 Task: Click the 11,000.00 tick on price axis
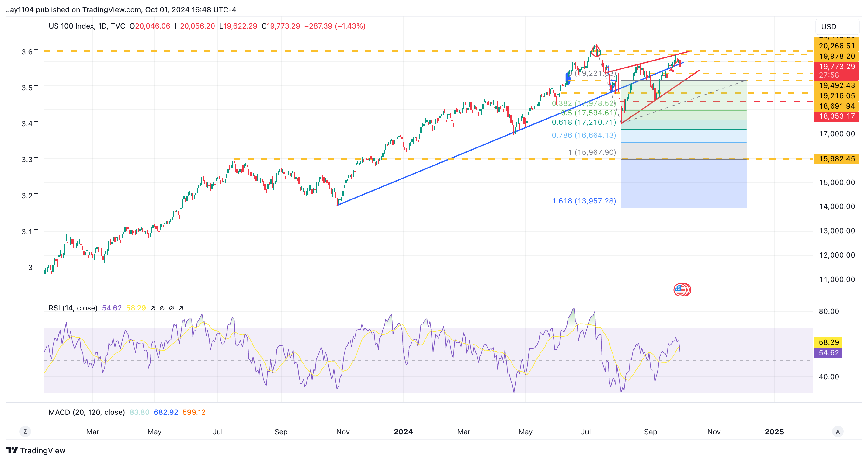(x=837, y=279)
